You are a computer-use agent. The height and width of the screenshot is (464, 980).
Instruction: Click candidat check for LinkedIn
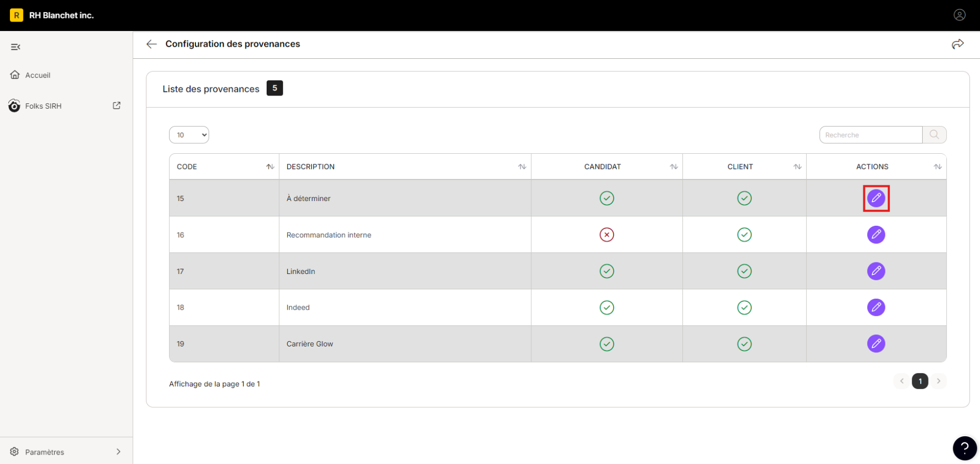pyautogui.click(x=607, y=271)
